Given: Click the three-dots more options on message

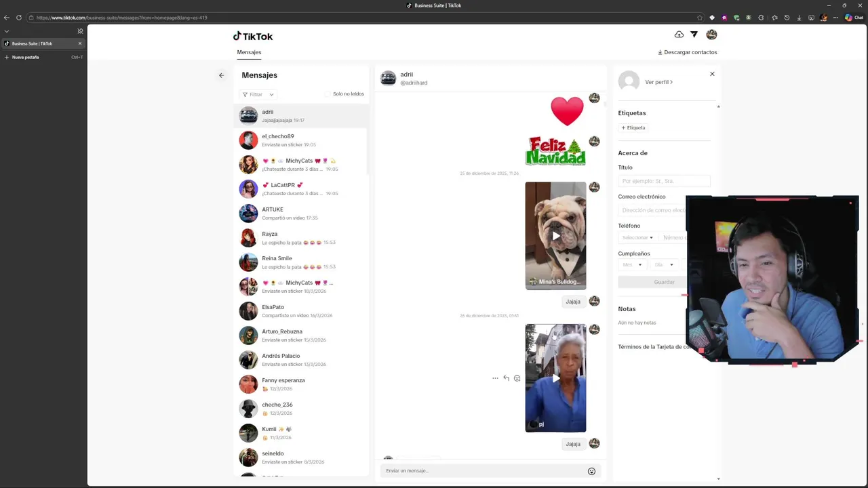Looking at the screenshot, I should pyautogui.click(x=495, y=378).
